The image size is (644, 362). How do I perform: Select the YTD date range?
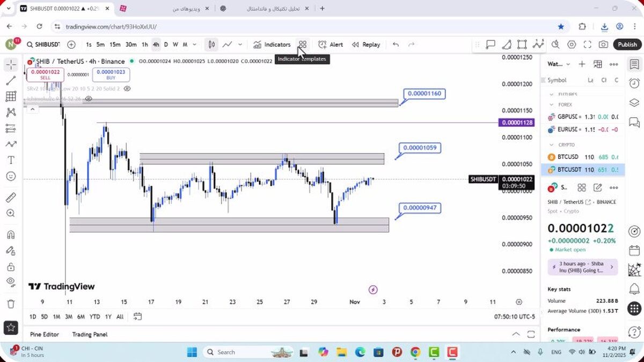pyautogui.click(x=94, y=316)
